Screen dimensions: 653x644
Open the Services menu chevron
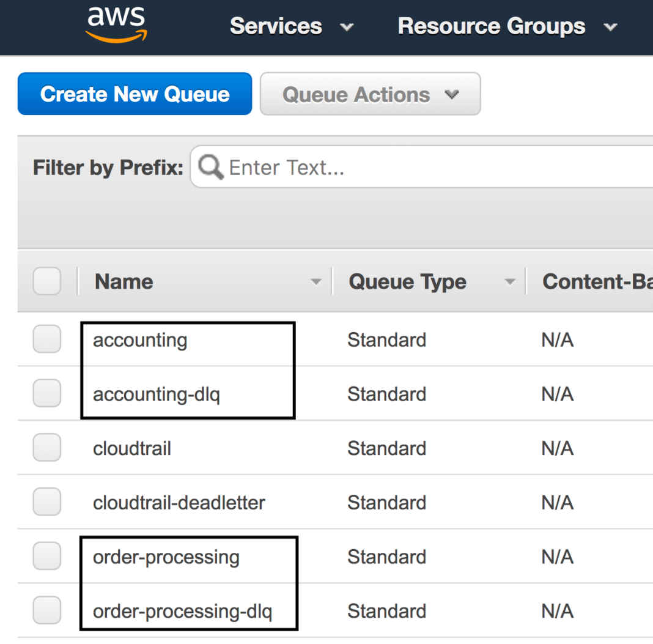pos(346,28)
